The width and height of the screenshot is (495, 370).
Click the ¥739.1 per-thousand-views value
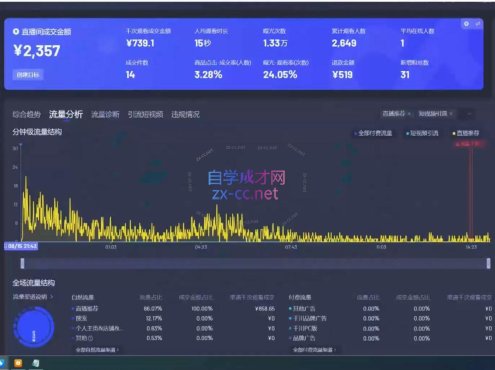[x=140, y=43]
